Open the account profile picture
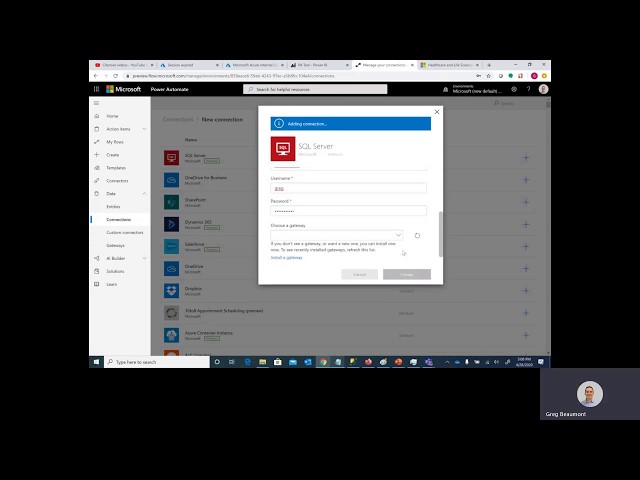Screen dimensions: 640x480 point(543,89)
